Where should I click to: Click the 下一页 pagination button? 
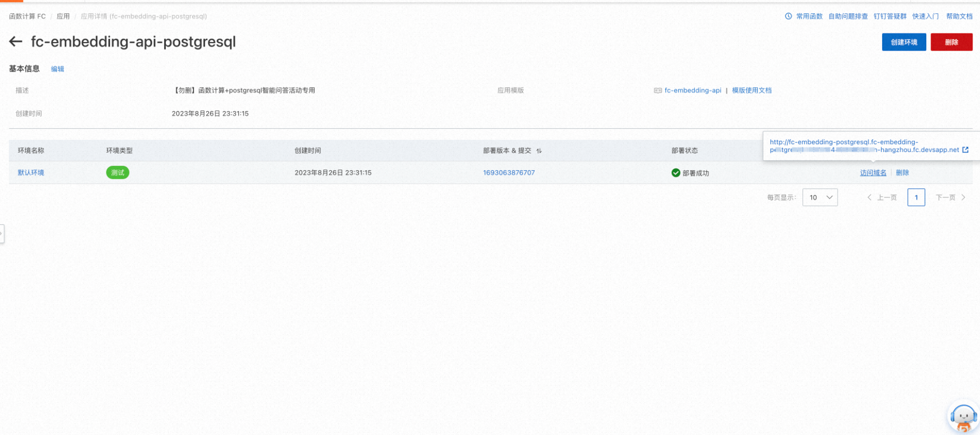tap(950, 197)
